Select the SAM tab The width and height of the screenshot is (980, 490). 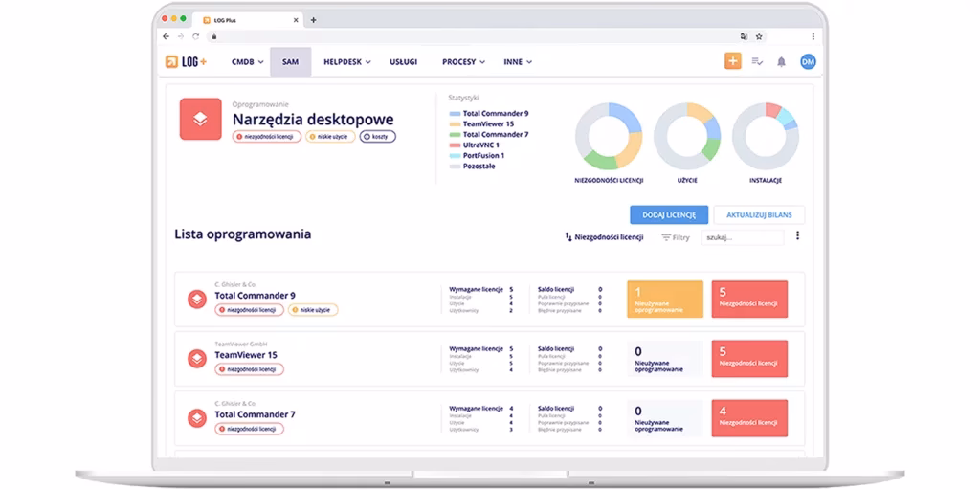[x=291, y=62]
